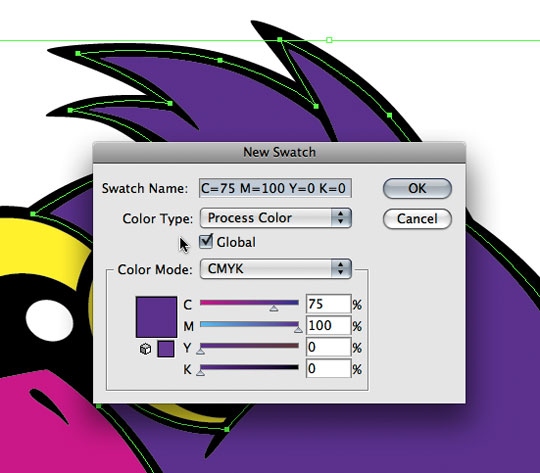The image size is (540, 473).
Task: Click the "Color Type:" label
Action: 158,219
